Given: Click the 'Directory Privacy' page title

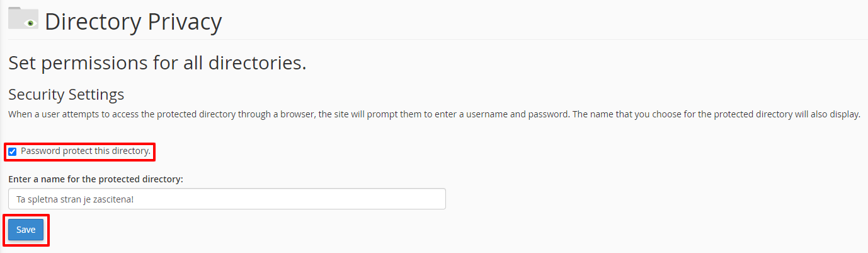Looking at the screenshot, I should pyautogui.click(x=133, y=21).
